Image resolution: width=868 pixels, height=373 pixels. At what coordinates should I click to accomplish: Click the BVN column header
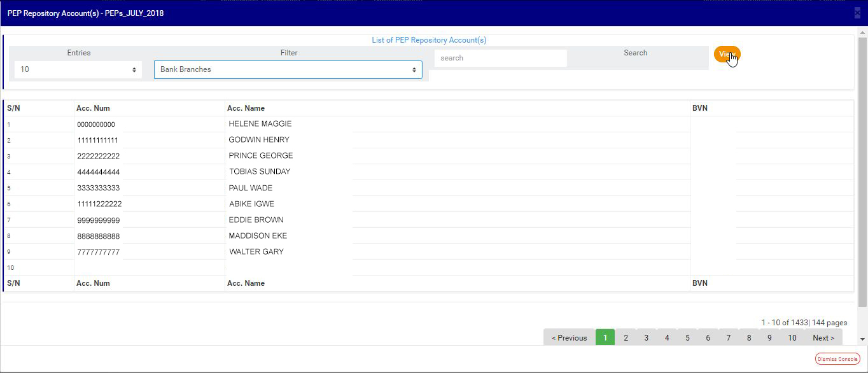coord(699,108)
